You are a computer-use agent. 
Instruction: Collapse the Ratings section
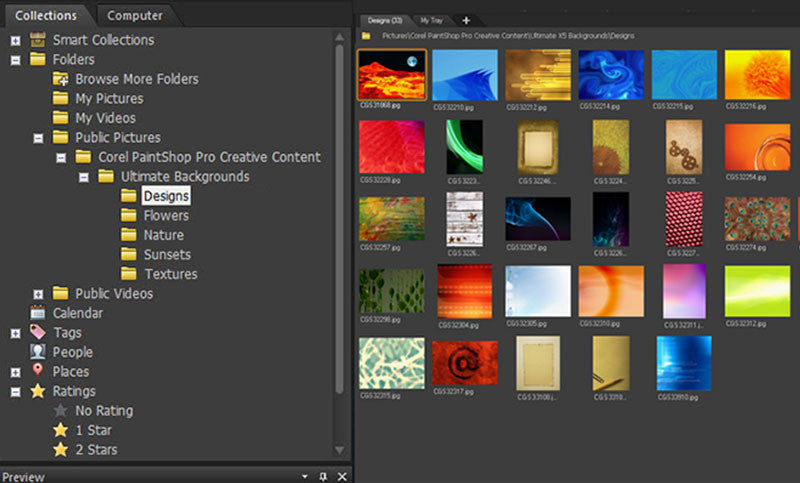(15, 391)
